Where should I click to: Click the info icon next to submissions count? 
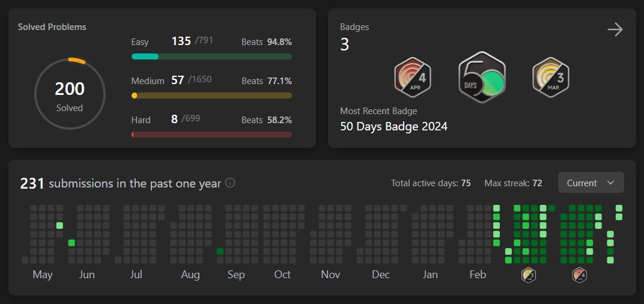229,183
